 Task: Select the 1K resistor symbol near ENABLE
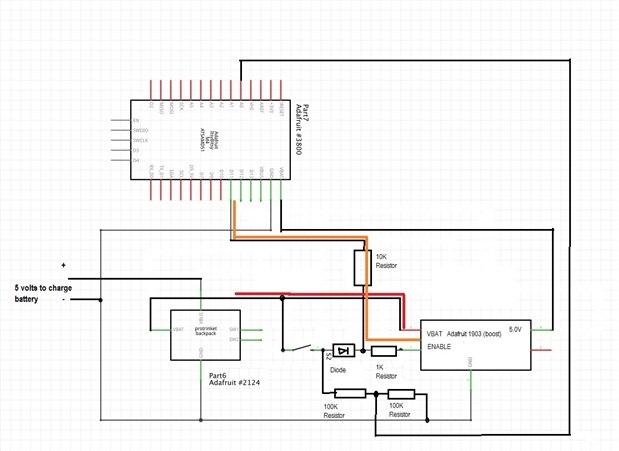pyautogui.click(x=384, y=351)
